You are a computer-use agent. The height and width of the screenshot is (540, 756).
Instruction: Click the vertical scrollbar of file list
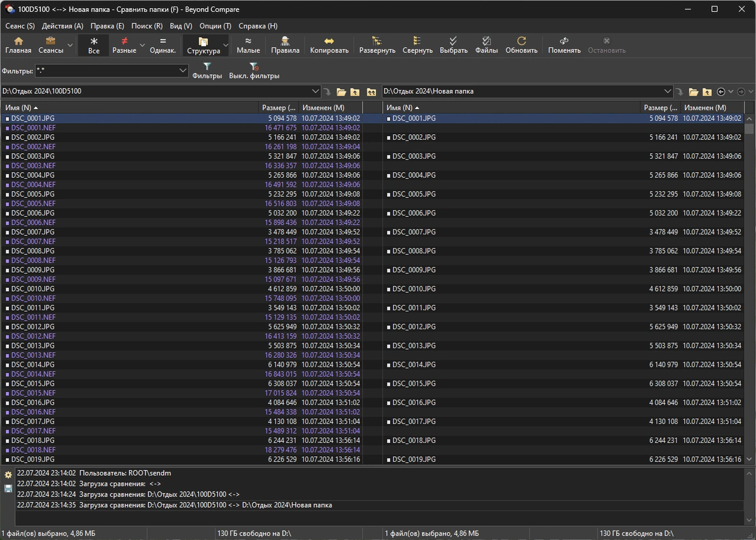pos(749,290)
